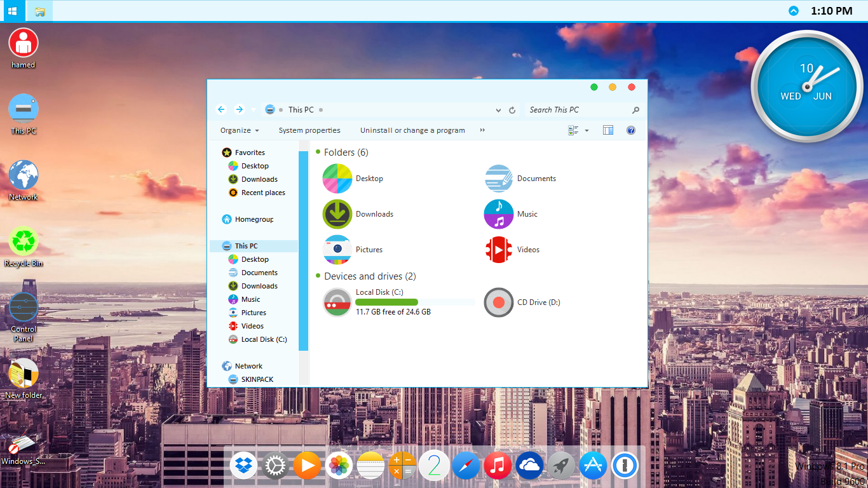
Task: Click the refresh icon in address bar
Action: point(512,110)
